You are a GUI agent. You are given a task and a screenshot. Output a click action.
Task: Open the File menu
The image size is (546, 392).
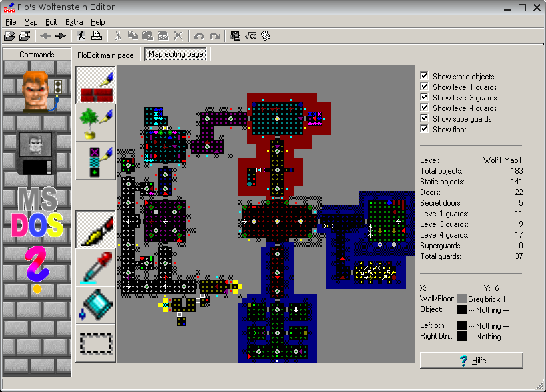(x=11, y=22)
